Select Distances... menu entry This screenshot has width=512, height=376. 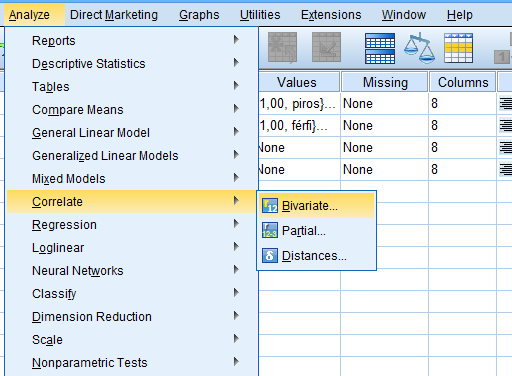pos(316,256)
